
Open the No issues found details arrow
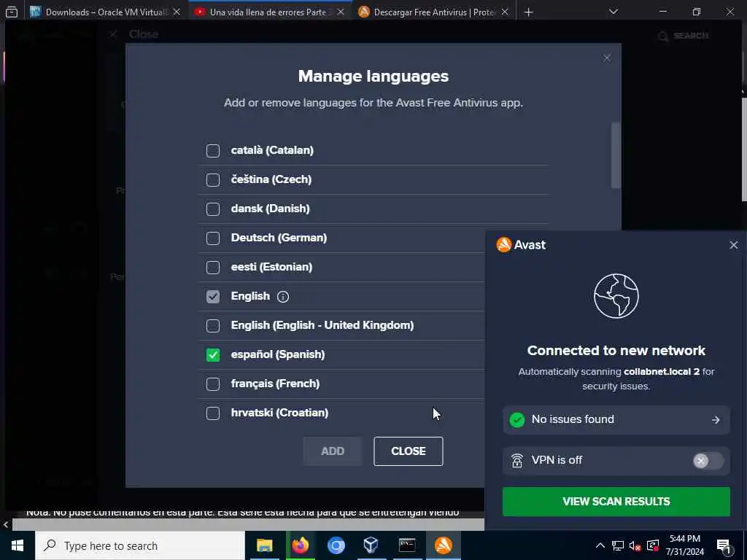point(716,419)
